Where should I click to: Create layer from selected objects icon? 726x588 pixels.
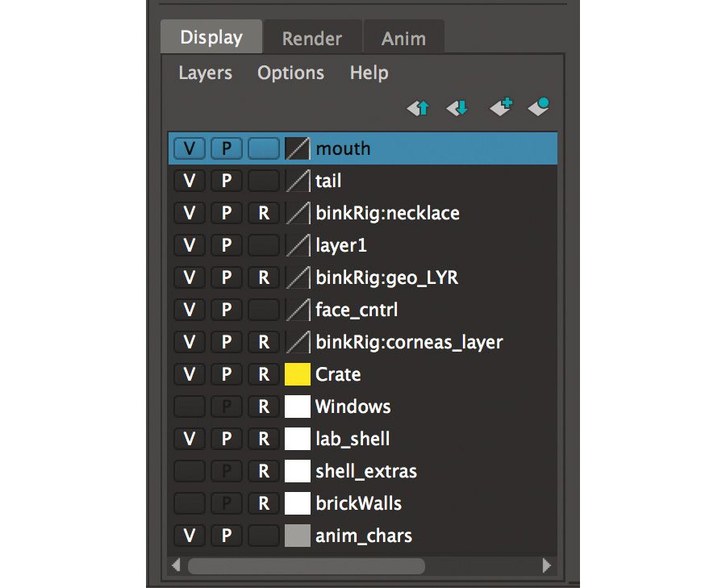(539, 107)
